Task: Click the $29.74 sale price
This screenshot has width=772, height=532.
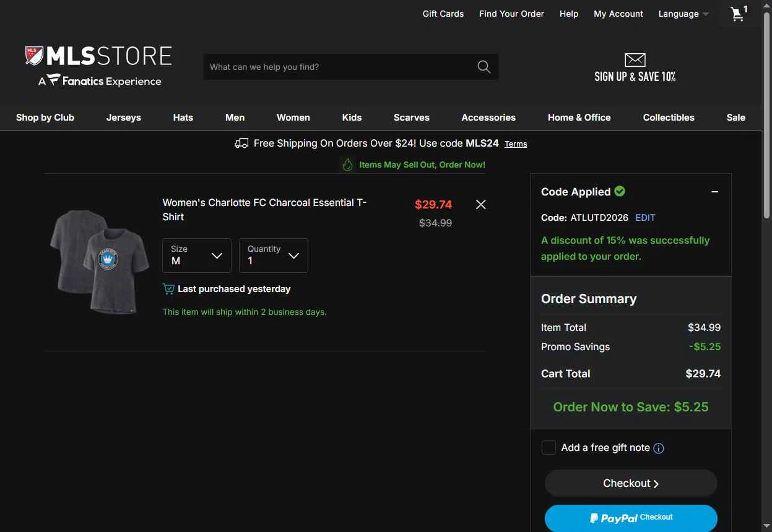Action: [x=433, y=205]
